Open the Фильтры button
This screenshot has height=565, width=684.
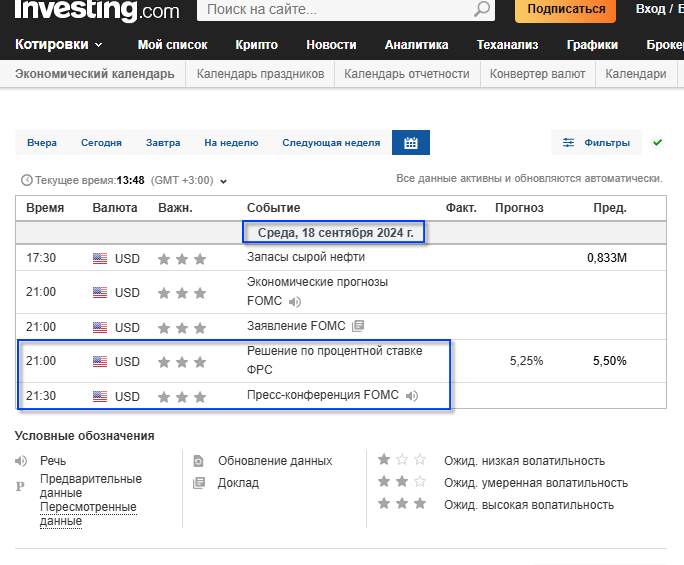(596, 143)
